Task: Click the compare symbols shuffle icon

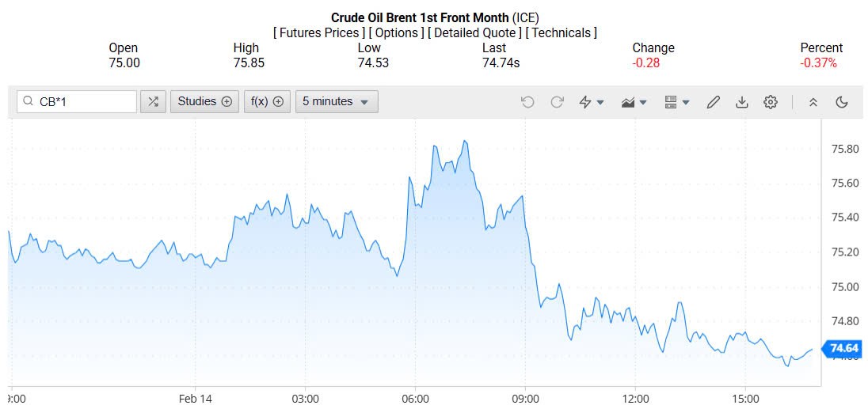Action: [x=153, y=101]
